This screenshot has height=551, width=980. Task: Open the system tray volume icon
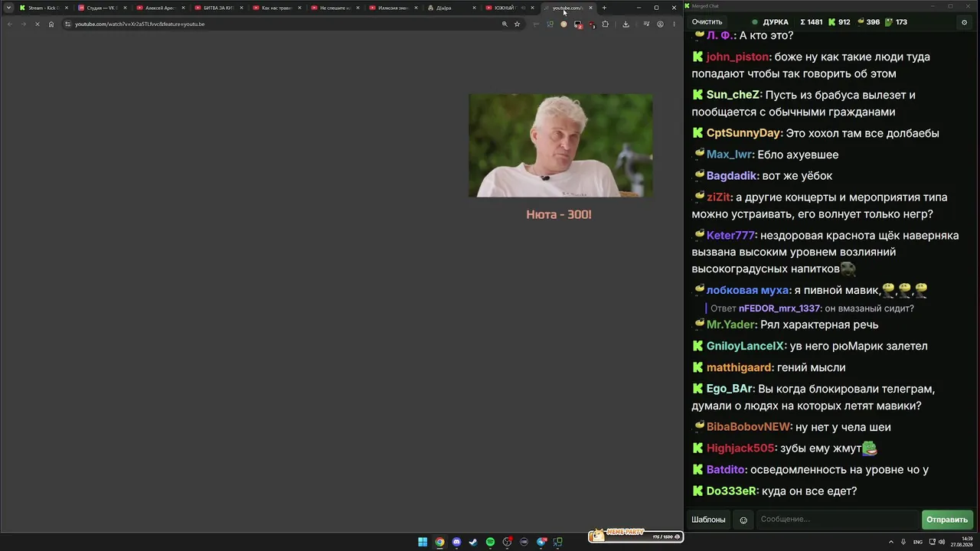pos(942,542)
